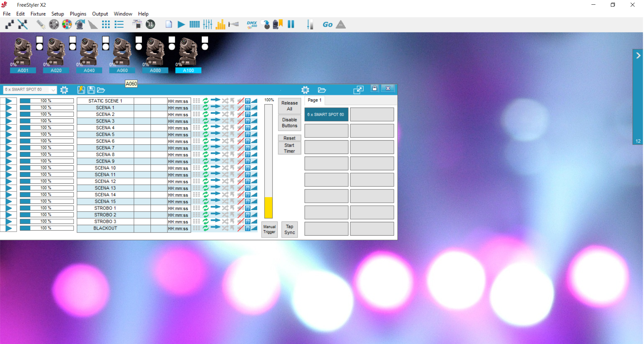Expand the right side panel arrow
This screenshot has width=644, height=344.
(x=638, y=56)
